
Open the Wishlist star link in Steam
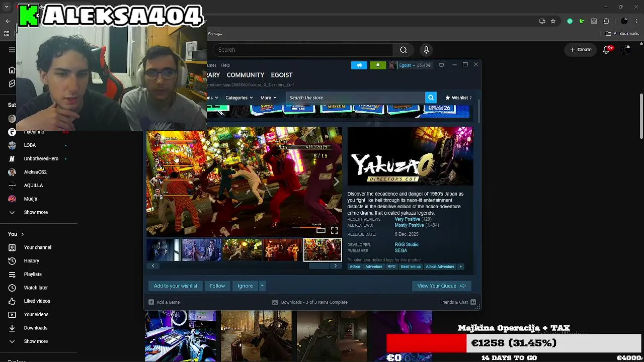click(x=458, y=98)
